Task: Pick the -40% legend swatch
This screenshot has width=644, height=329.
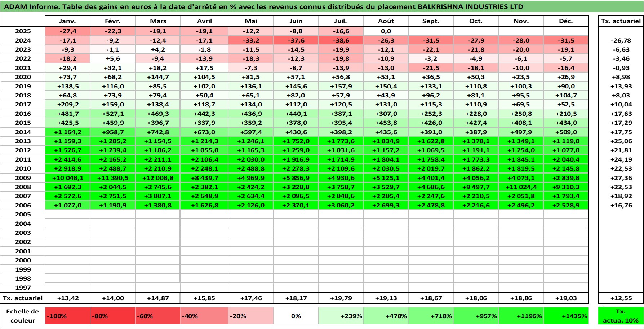Action: click(204, 316)
